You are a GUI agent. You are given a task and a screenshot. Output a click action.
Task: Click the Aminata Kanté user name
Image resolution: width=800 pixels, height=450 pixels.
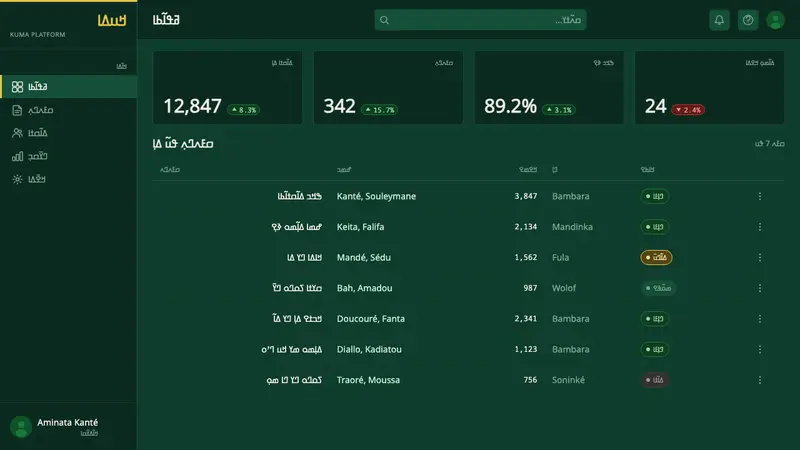tap(67, 422)
